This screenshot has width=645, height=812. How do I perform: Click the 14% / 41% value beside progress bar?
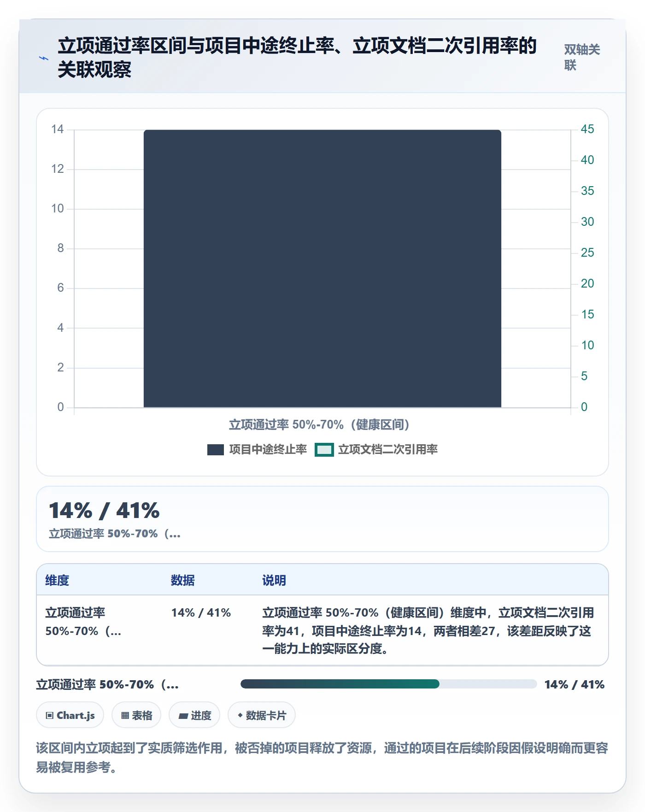574,684
